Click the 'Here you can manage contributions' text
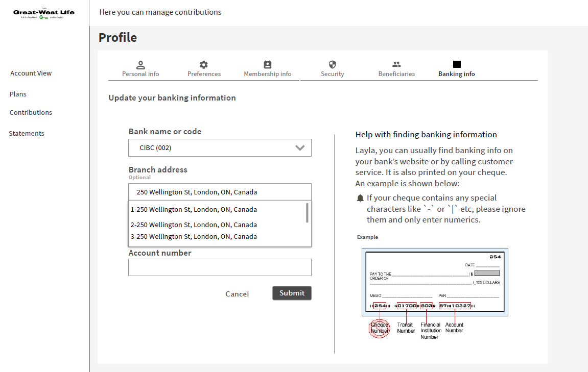 coord(160,12)
